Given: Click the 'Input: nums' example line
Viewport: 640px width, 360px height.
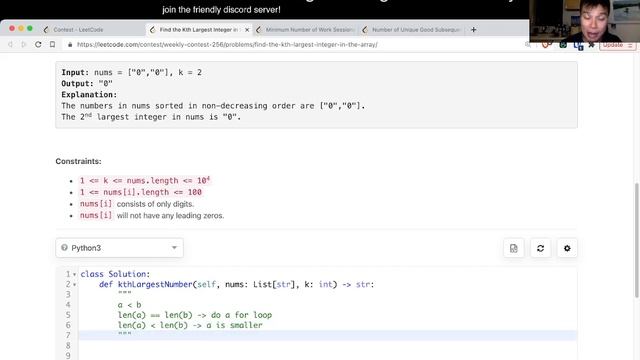Looking at the screenshot, I should point(131,72).
